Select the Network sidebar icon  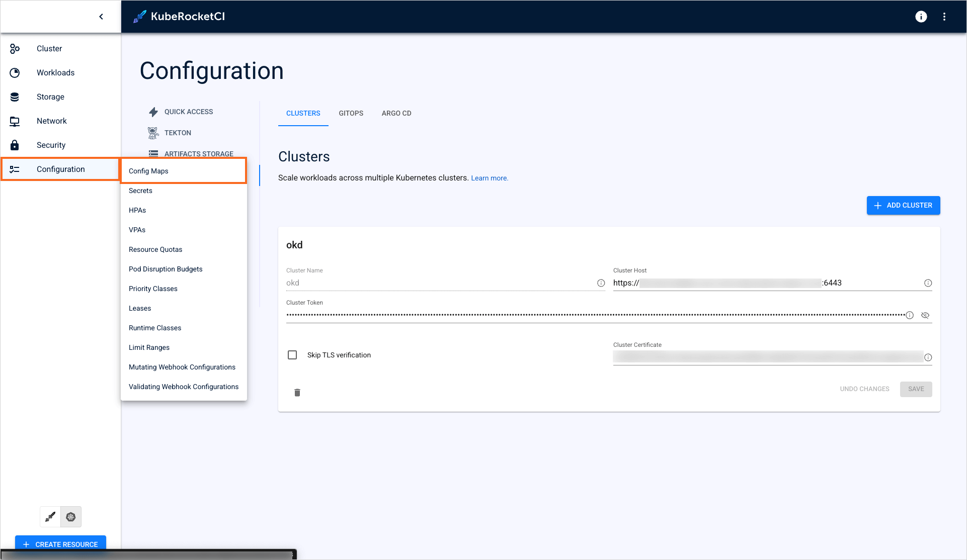point(15,121)
